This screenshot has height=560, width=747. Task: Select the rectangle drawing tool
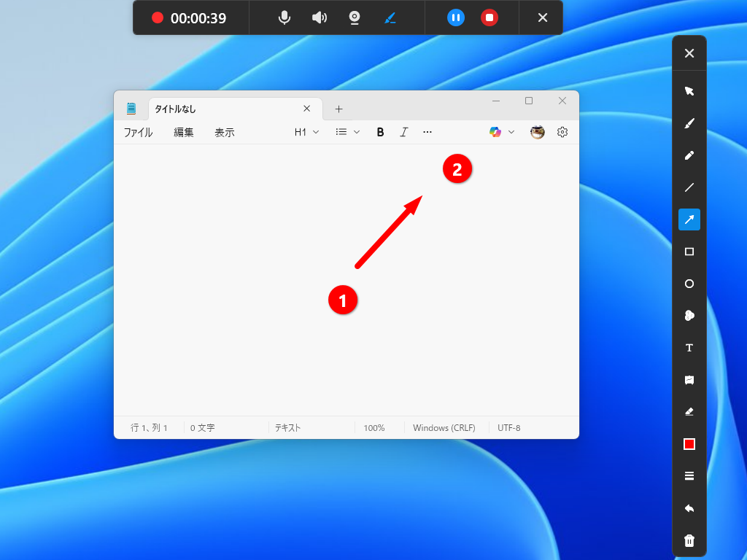point(689,252)
